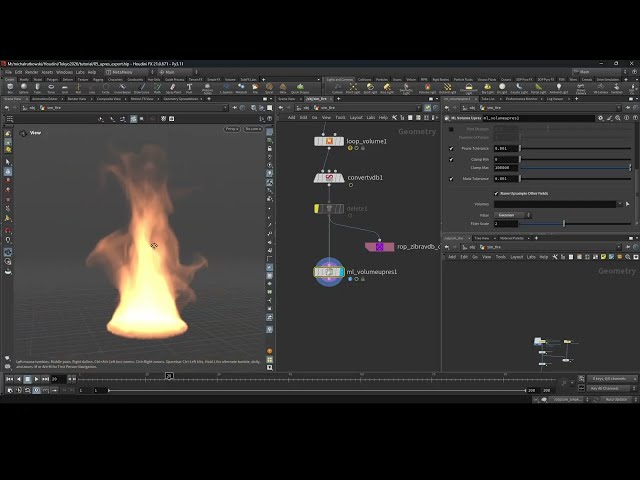
Task: Select the Torus shelf tool
Action: tap(51, 87)
